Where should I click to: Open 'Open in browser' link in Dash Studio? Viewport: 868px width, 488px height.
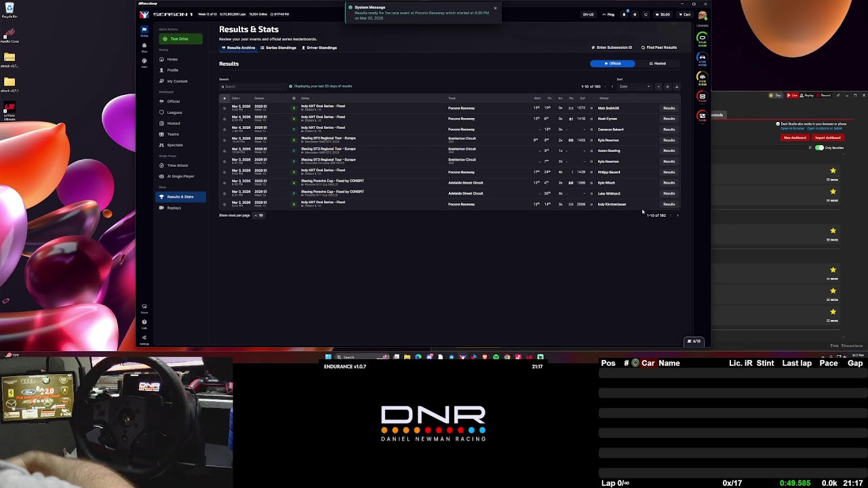pos(791,128)
